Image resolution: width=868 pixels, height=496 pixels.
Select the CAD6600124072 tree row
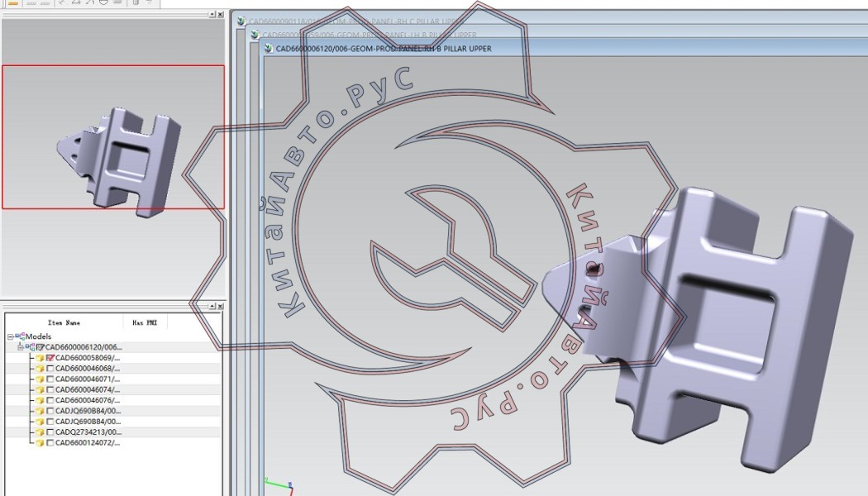88,443
